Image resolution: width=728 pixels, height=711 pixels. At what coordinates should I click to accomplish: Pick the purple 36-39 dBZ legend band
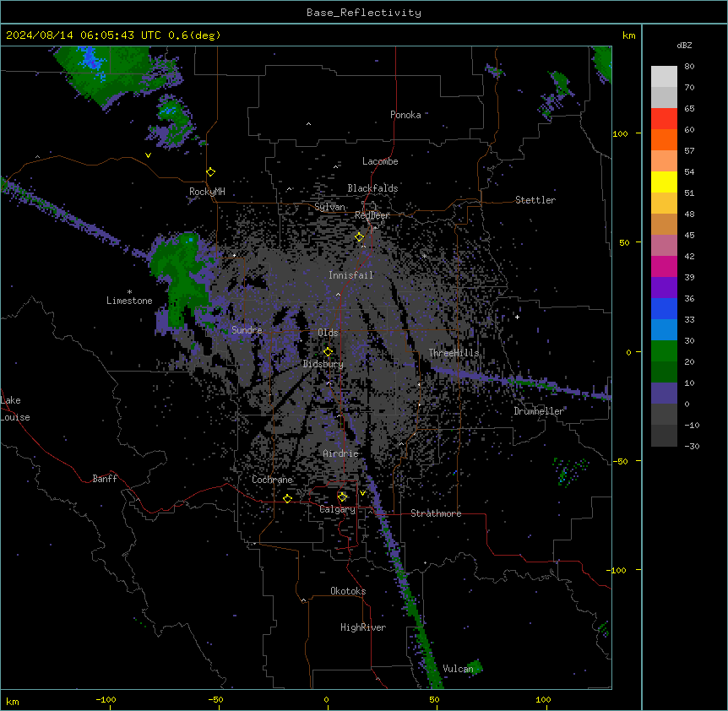(664, 288)
